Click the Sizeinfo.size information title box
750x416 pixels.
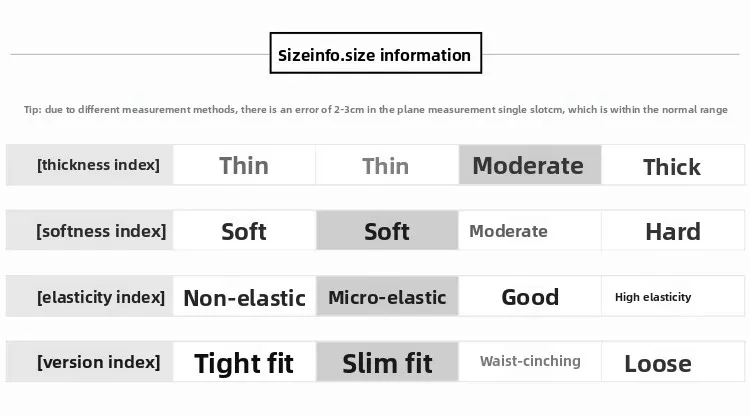376,54
